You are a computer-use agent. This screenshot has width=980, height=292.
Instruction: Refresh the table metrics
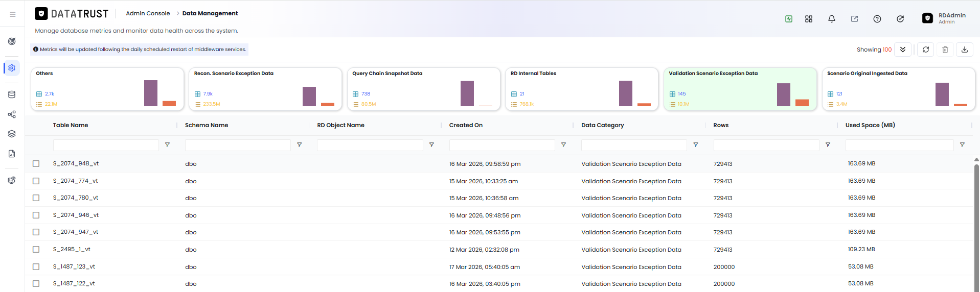point(926,50)
